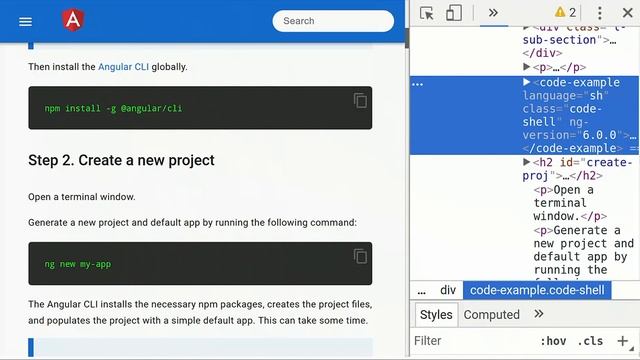Expand the code-example element node
The width and height of the screenshot is (640, 360).
527,82
